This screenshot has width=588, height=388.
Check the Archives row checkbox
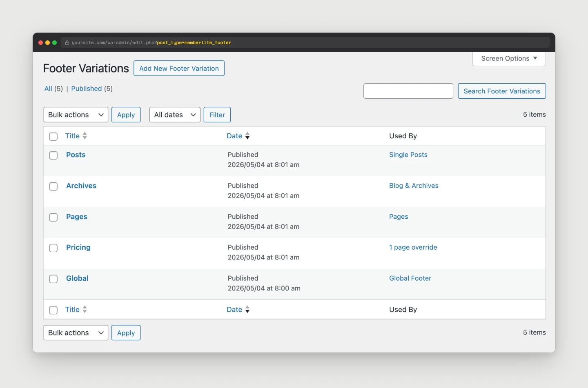pyautogui.click(x=53, y=186)
